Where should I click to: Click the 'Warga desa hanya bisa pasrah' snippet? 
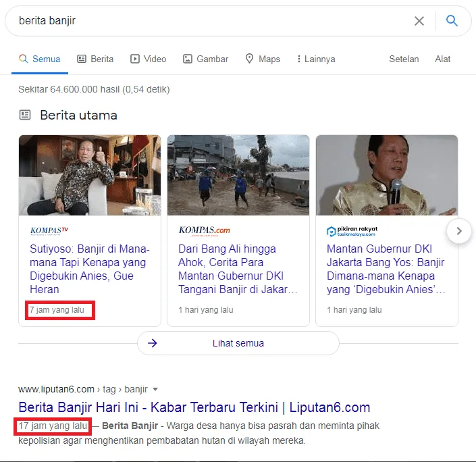click(199, 433)
